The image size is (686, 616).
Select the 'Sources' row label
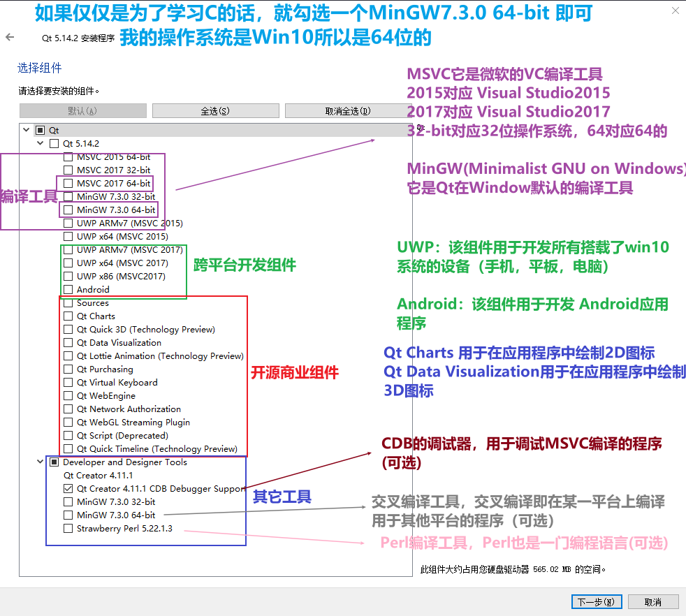(93, 302)
